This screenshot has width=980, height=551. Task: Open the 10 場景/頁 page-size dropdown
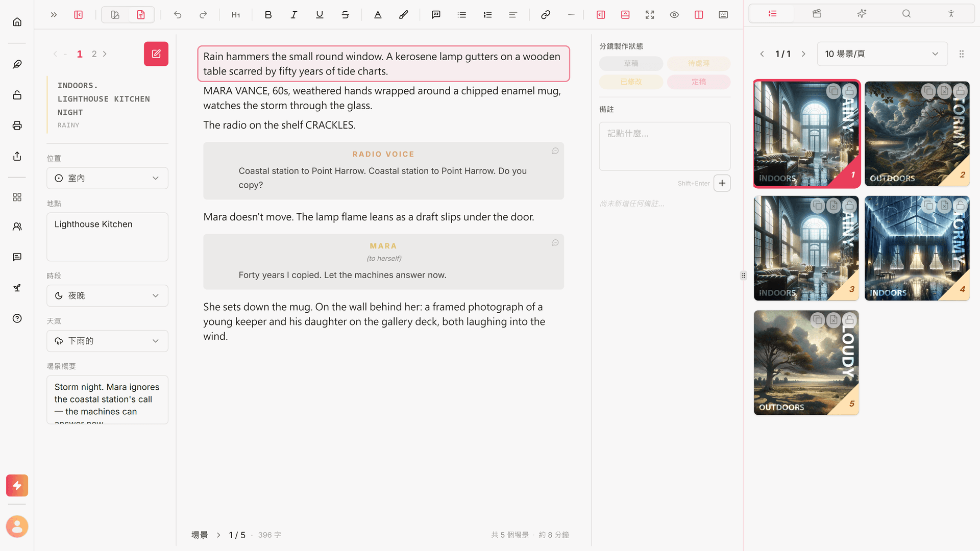click(882, 54)
